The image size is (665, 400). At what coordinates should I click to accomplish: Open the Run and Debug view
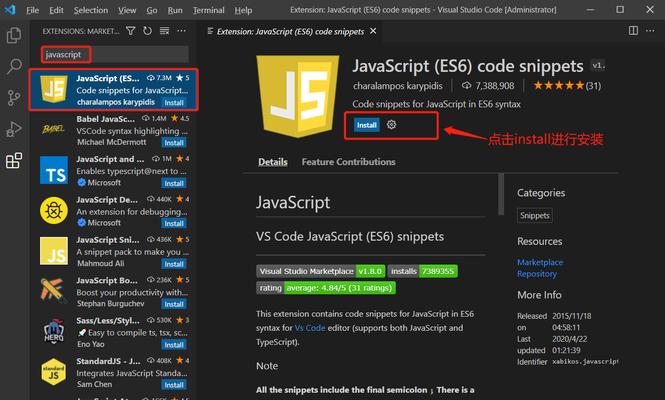click(x=14, y=129)
